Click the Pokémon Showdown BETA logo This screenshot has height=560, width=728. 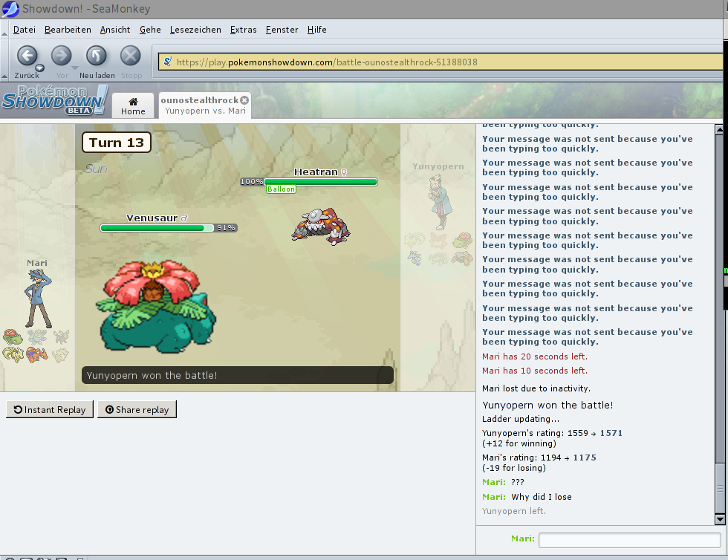pos(54,101)
